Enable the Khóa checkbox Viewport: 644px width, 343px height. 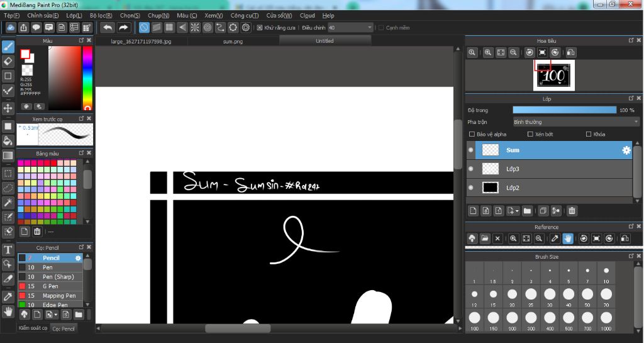pyautogui.click(x=589, y=134)
